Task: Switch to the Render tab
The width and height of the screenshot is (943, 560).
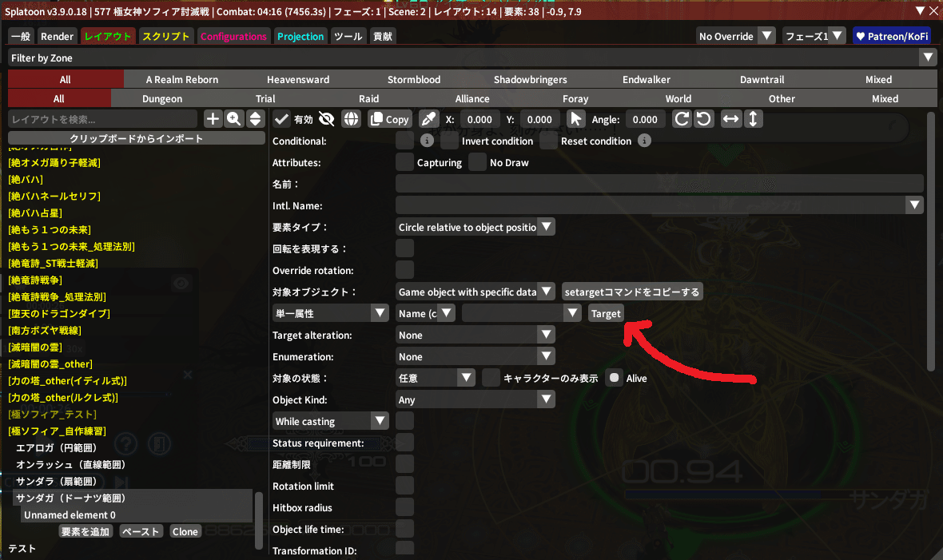Action: (x=57, y=36)
